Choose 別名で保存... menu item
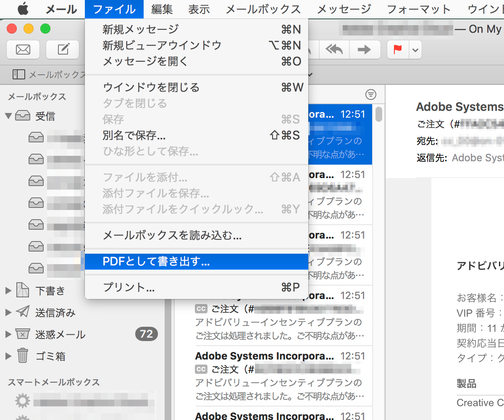Viewport: 504px width, 420px height. tap(197, 135)
